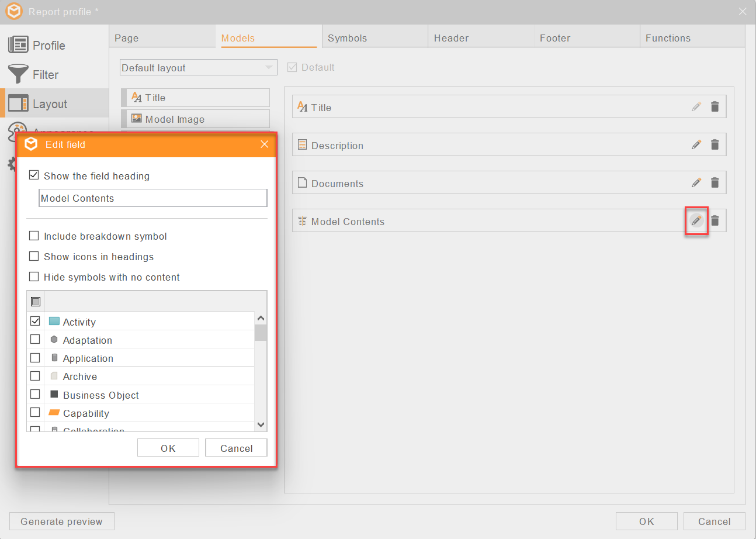Delete the Model Contents field

point(715,221)
